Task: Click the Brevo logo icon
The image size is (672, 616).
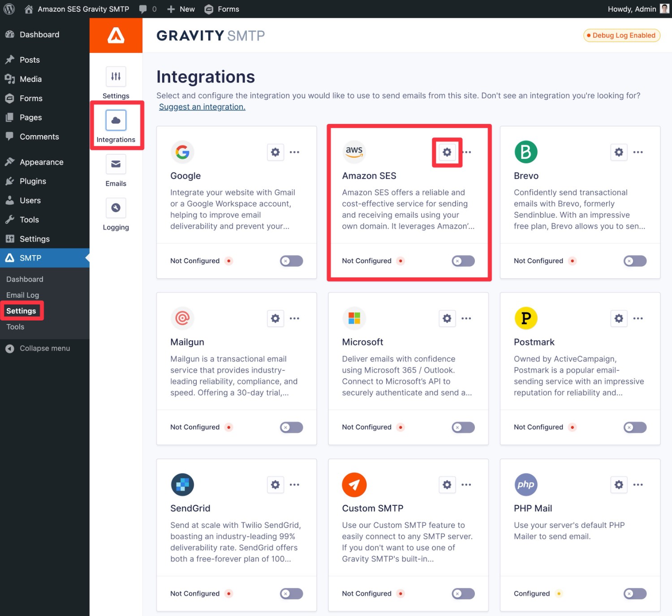Action: click(x=526, y=152)
